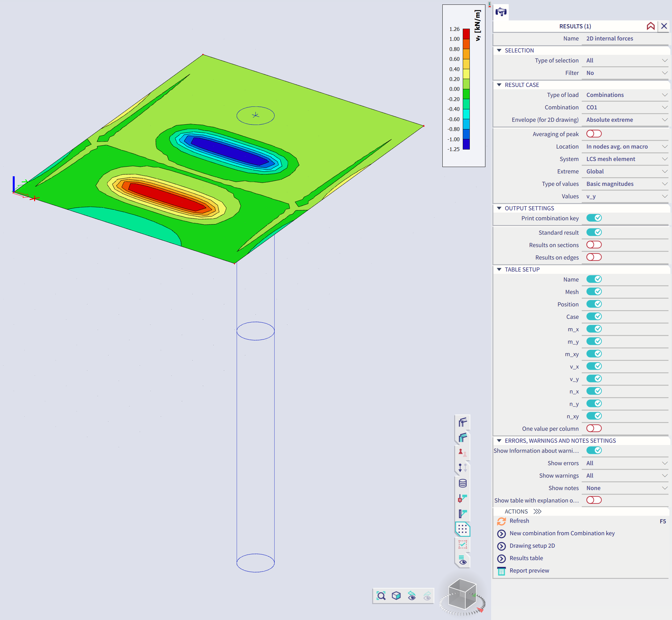Image resolution: width=672 pixels, height=620 pixels.
Task: Click the gray navigation cube
Action: (462, 594)
